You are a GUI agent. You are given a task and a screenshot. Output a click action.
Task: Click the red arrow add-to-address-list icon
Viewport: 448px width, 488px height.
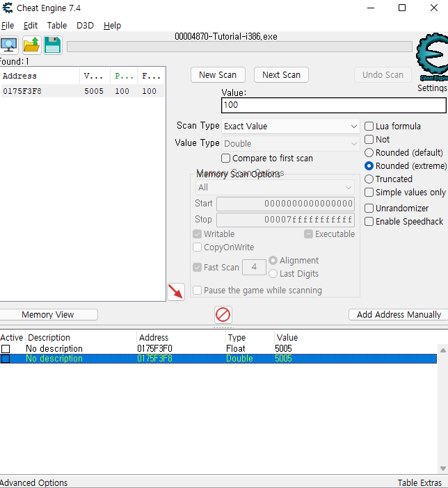click(x=176, y=292)
